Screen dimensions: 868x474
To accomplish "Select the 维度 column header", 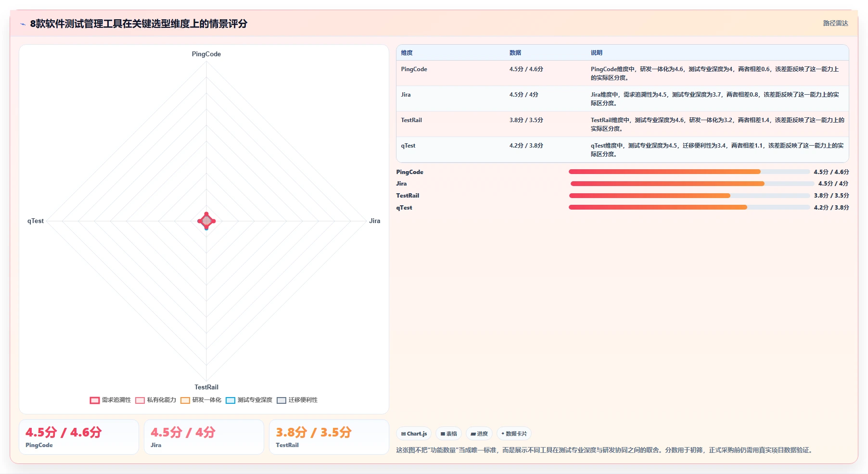I will (x=407, y=53).
